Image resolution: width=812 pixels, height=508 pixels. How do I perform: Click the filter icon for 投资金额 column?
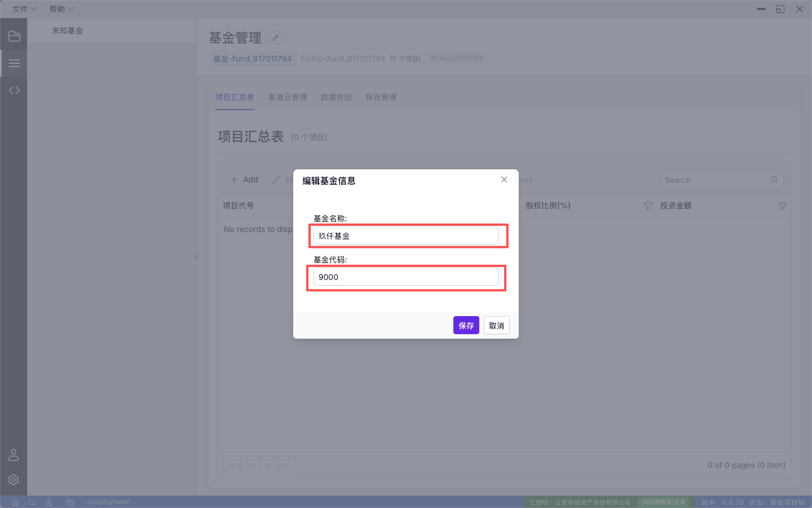tap(783, 206)
